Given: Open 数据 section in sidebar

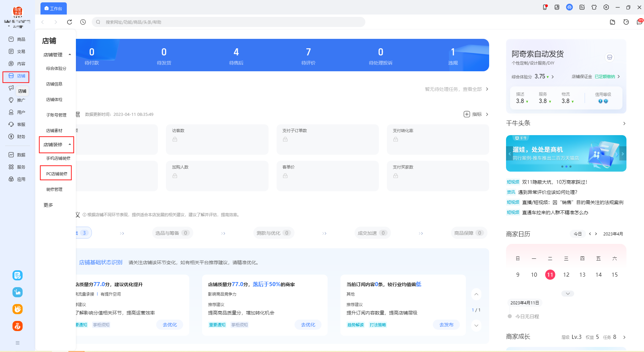Looking at the screenshot, I should coord(17,155).
